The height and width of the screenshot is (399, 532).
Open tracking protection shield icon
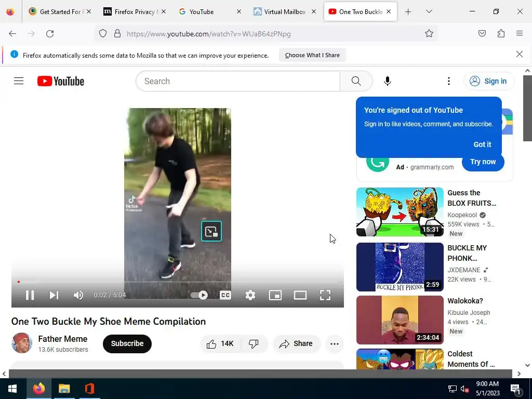pyautogui.click(x=103, y=34)
